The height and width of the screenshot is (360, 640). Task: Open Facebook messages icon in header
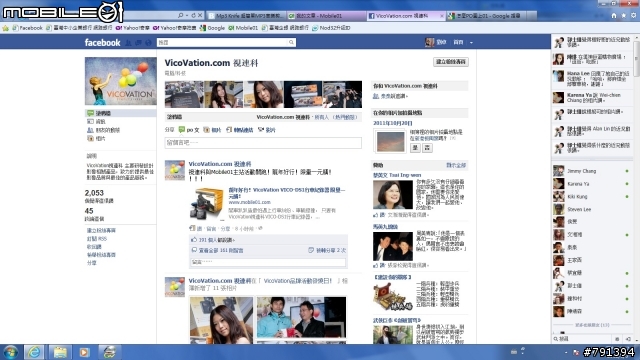point(138,42)
